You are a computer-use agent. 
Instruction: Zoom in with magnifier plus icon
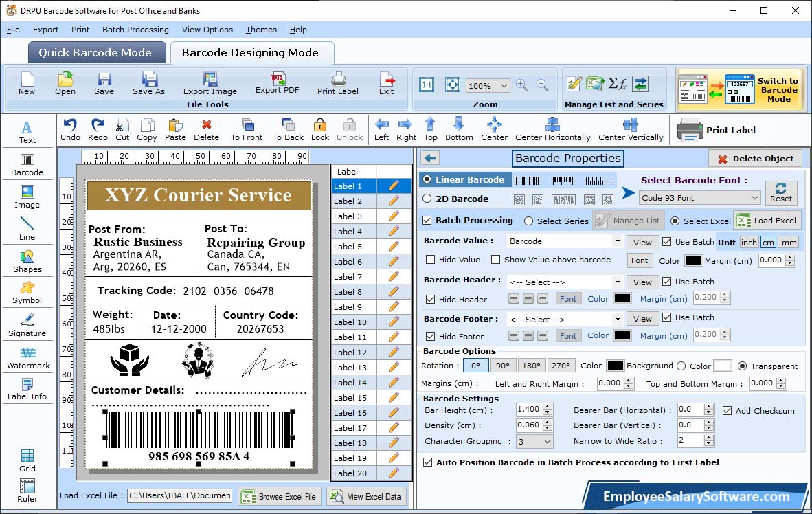point(522,85)
